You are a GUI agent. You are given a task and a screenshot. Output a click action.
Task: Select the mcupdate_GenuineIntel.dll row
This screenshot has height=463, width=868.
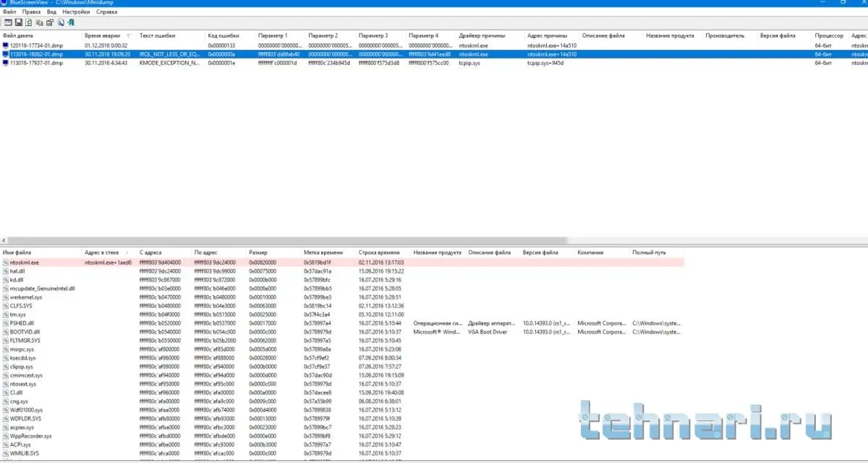[x=342, y=289]
